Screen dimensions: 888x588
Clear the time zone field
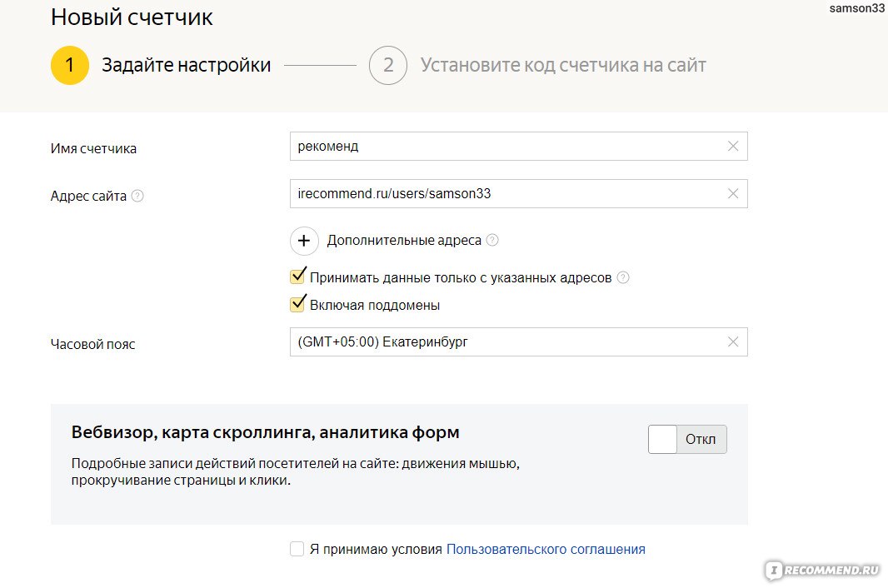point(733,341)
